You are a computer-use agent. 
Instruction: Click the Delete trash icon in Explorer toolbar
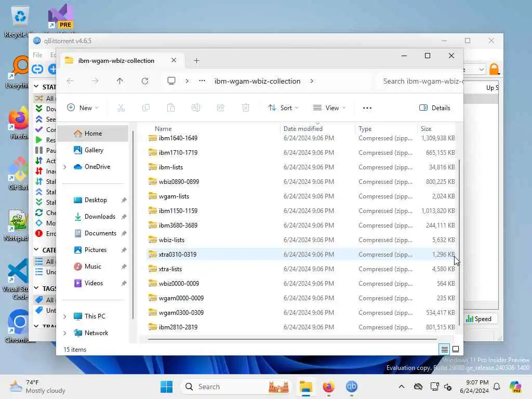[246, 108]
